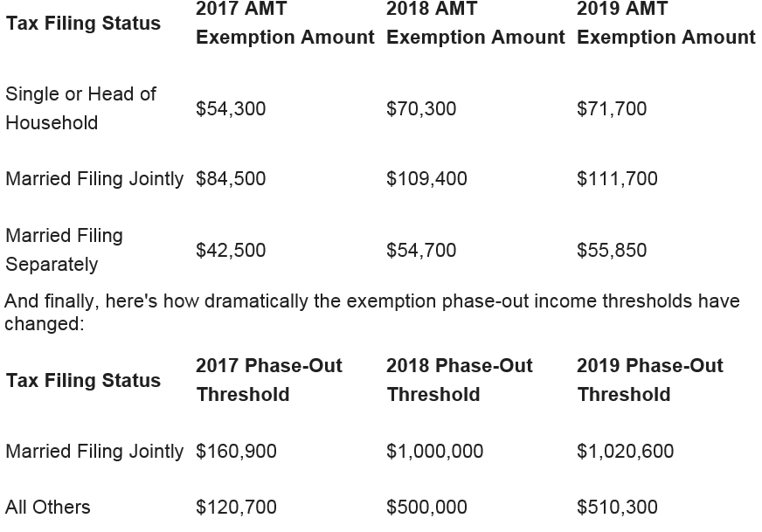Viewport: 762px width, 532px height.
Task: Click the $42,500 Married Filing Separately amount
Action: point(231,251)
